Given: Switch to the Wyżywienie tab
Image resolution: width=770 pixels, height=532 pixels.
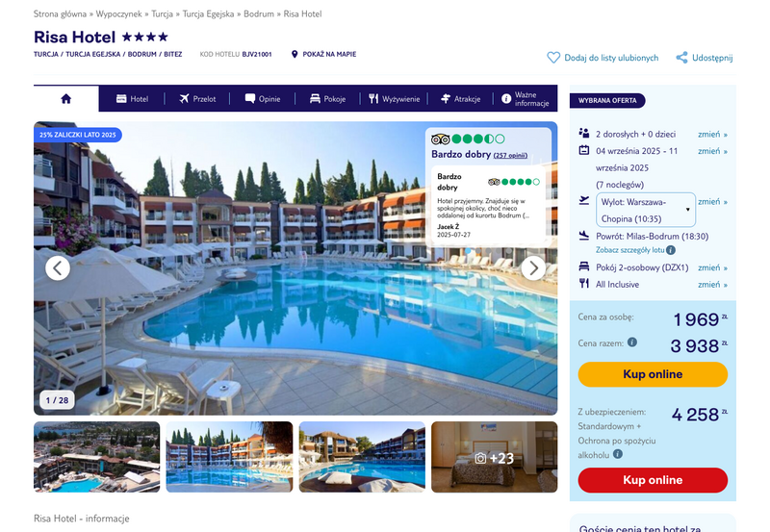Looking at the screenshot, I should (x=395, y=99).
